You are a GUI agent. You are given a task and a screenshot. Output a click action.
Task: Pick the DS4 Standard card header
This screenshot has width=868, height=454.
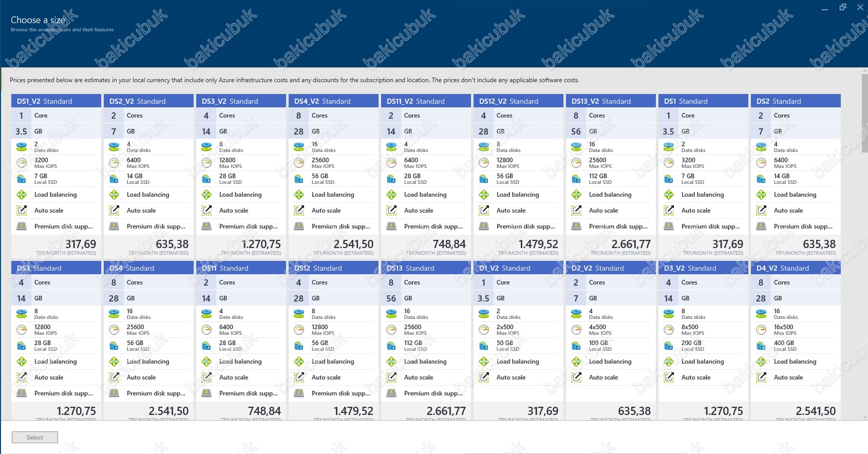[149, 268]
